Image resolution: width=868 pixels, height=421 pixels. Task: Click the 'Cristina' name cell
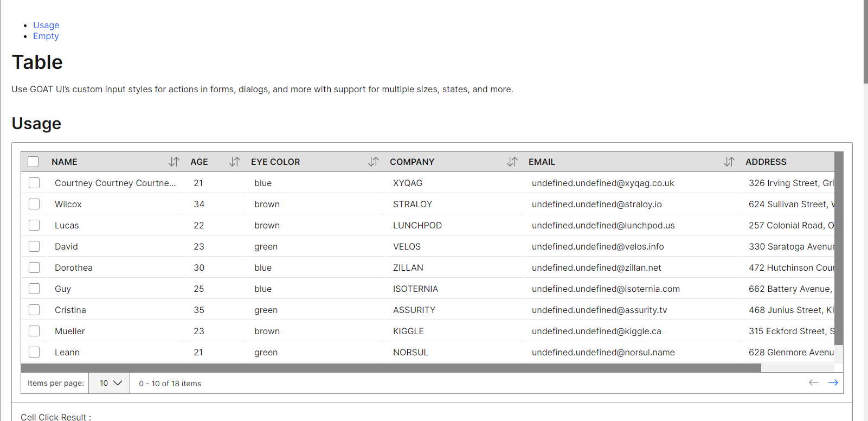115,310
